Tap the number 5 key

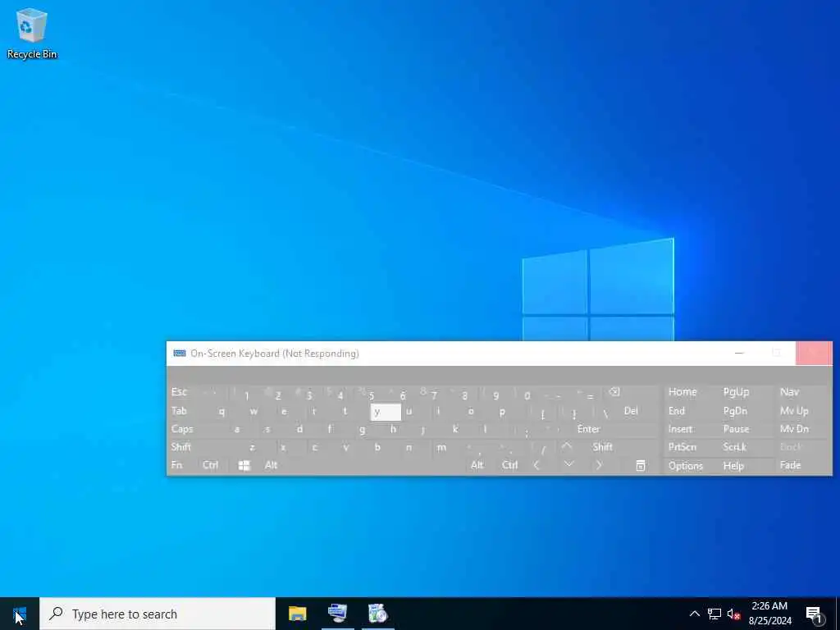point(372,396)
